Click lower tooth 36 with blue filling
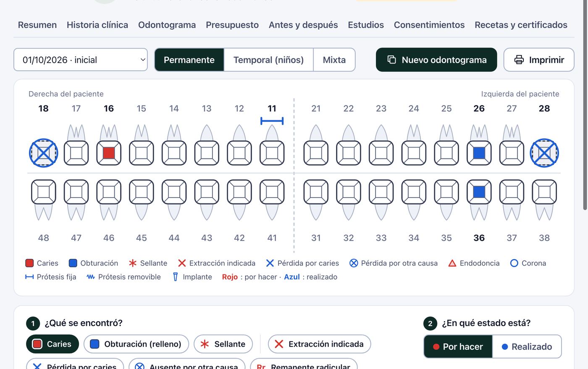The image size is (588, 369). click(x=479, y=192)
